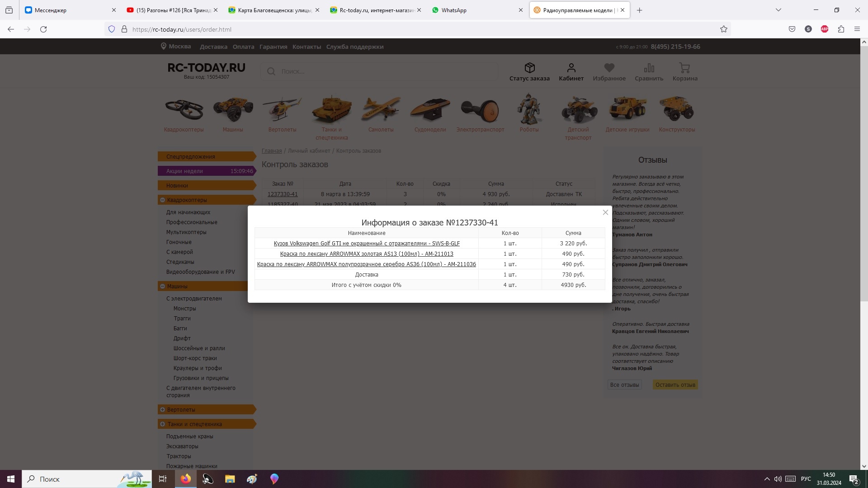
Task: Open the Кузов Volkswagen Golf GTI link
Action: coord(367,244)
